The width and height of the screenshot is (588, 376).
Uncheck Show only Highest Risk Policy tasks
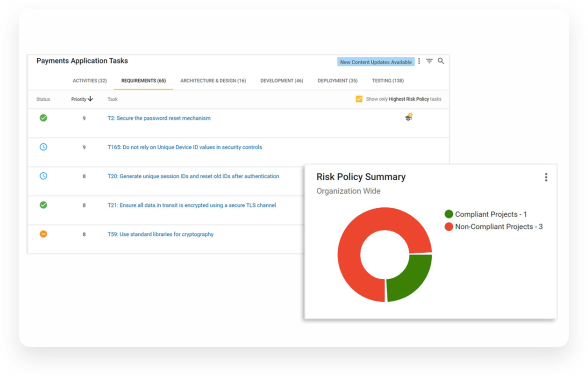pyautogui.click(x=359, y=99)
